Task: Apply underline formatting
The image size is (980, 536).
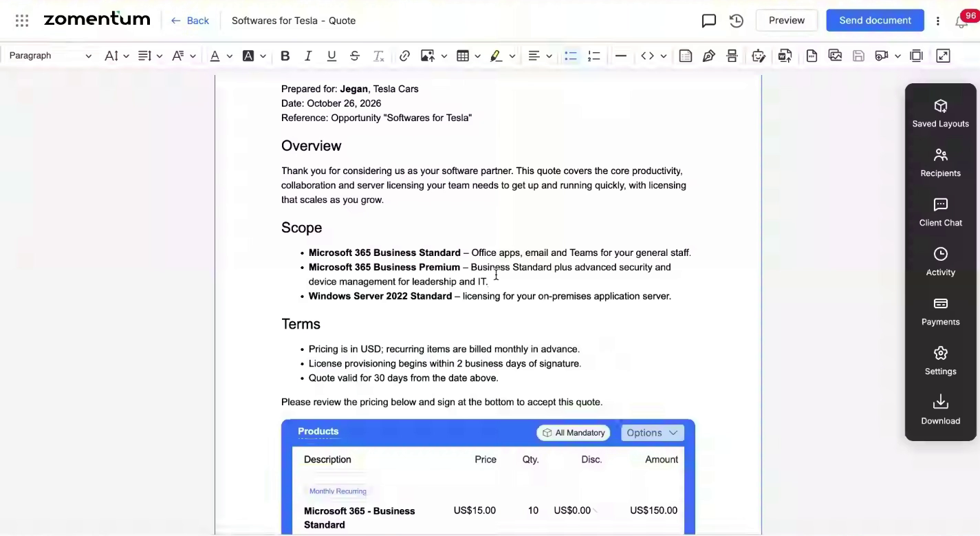Action: [x=331, y=56]
